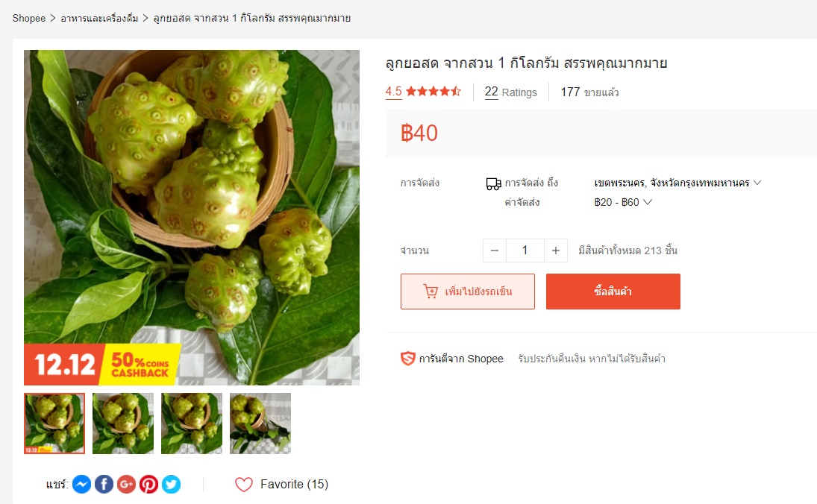Click the delivery truck icon
The height and width of the screenshot is (504, 817).
point(493,184)
